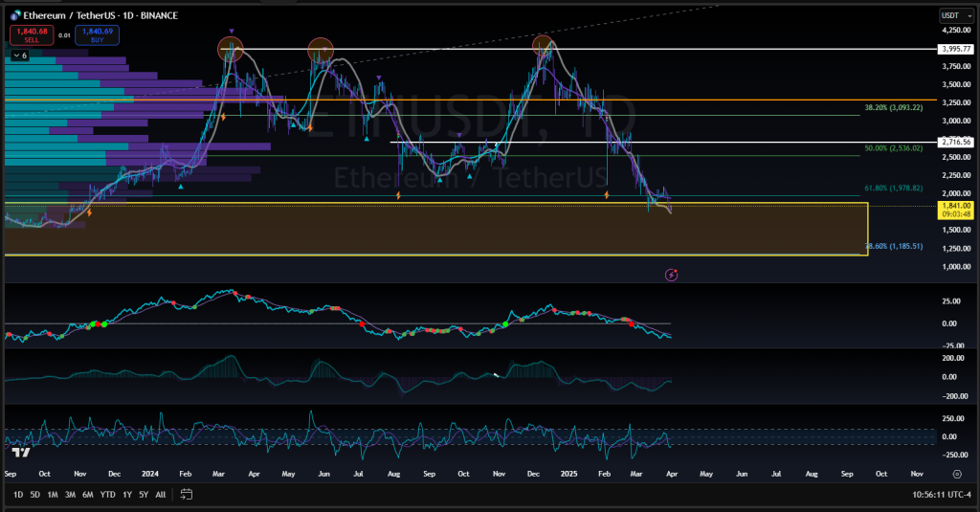
Task: Select the circle drawing on December 2024 peak
Action: (x=545, y=46)
